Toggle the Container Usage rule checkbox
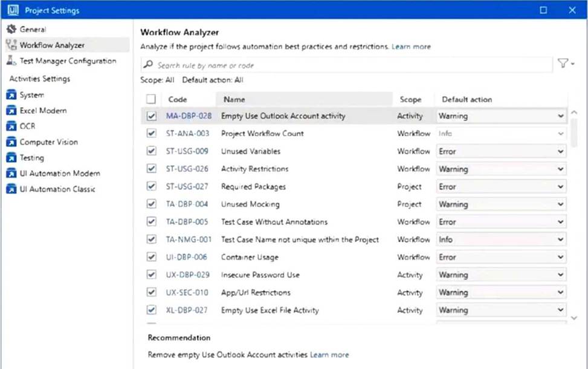The height and width of the screenshot is (369, 588). coord(152,256)
